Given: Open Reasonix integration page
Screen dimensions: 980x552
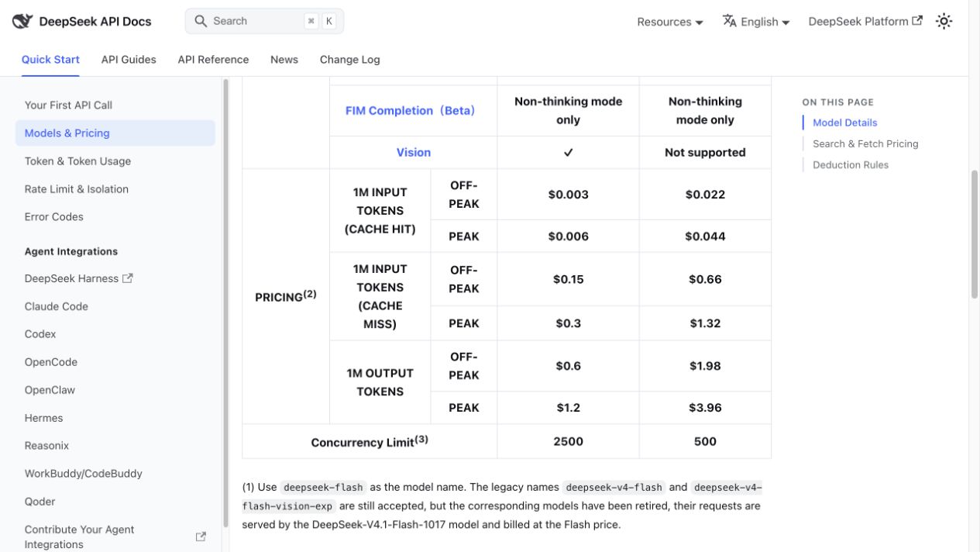Looking at the screenshot, I should coord(115,446).
